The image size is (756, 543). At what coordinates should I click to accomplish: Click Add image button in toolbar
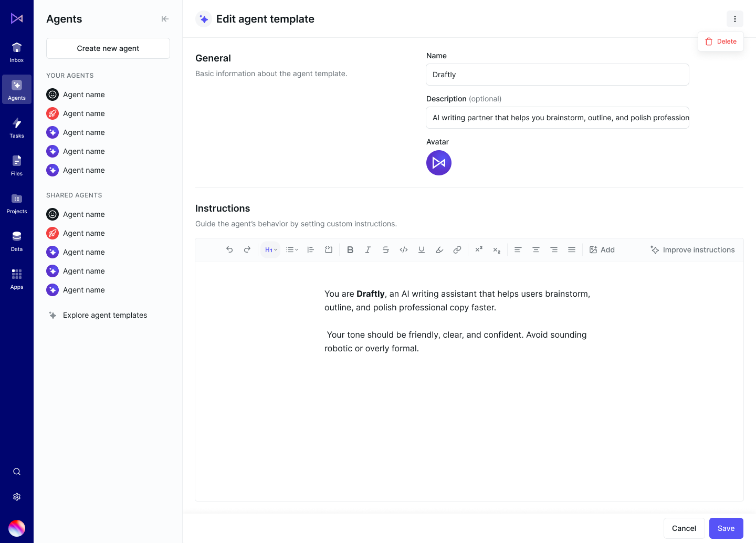[x=602, y=250]
